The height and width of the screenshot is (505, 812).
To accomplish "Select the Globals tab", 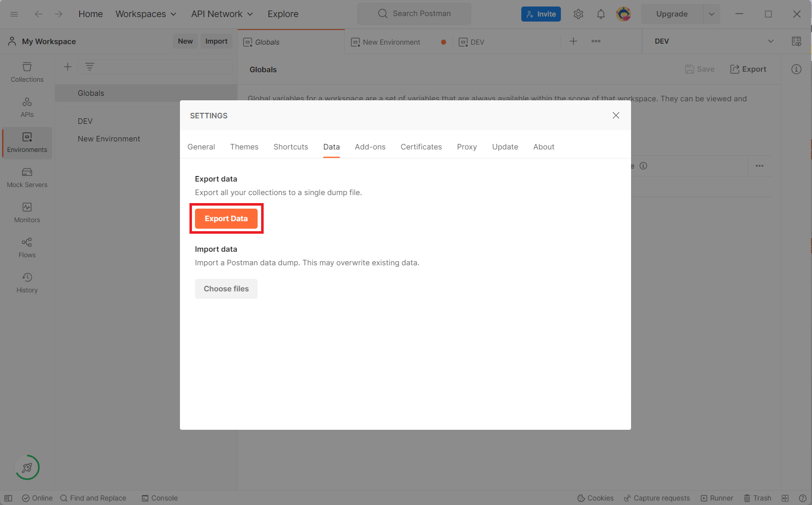I will (291, 42).
